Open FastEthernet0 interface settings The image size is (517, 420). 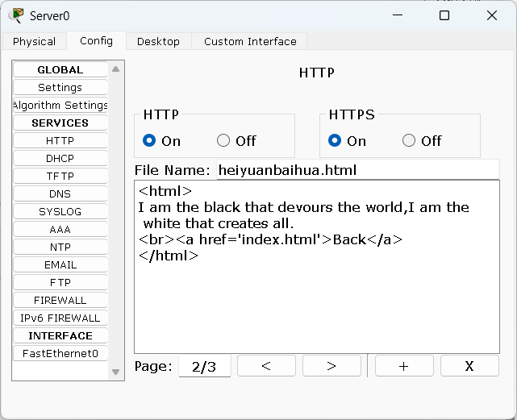click(60, 354)
